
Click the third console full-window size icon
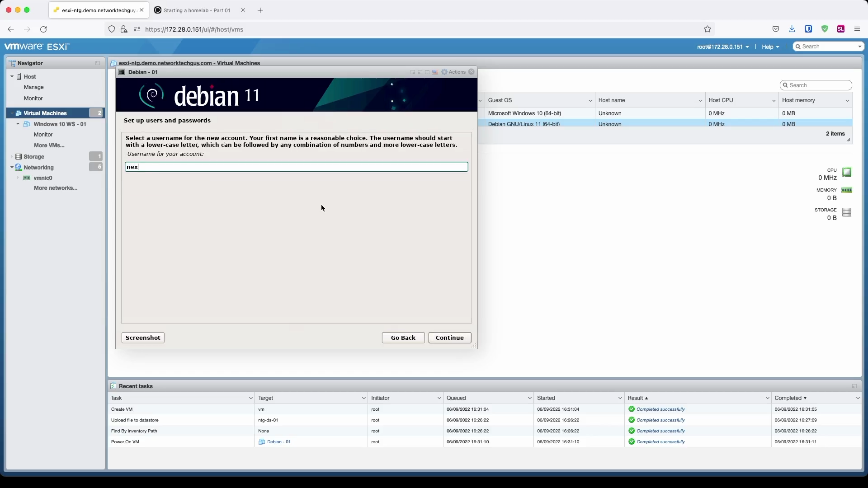pyautogui.click(x=427, y=72)
